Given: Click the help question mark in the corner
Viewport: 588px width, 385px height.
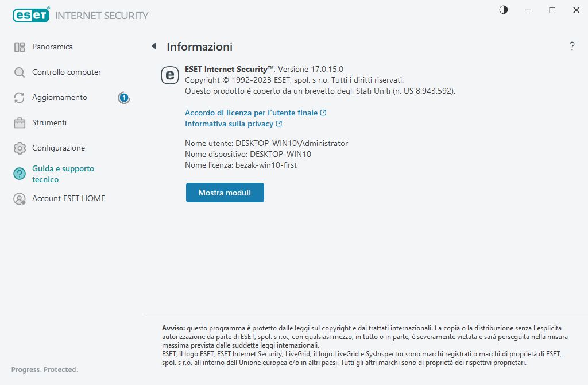Looking at the screenshot, I should (572, 47).
